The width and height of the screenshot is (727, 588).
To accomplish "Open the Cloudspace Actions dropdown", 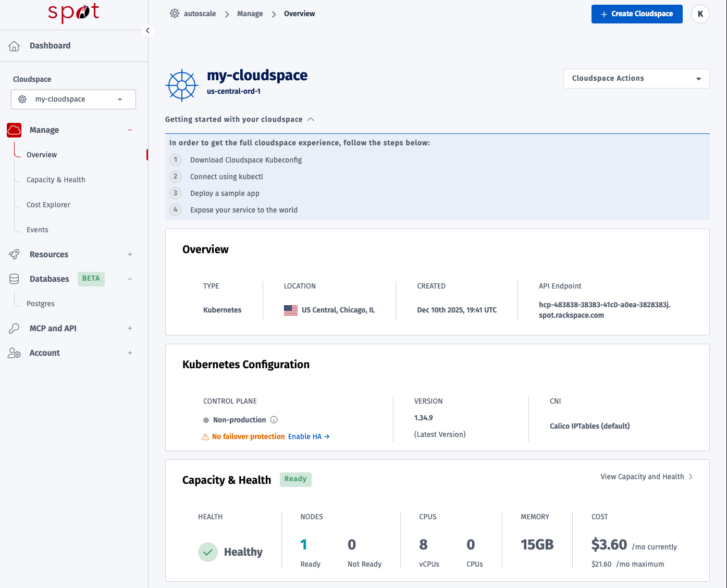I will coord(636,79).
